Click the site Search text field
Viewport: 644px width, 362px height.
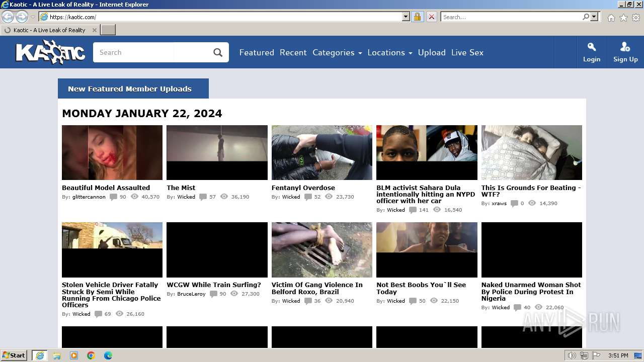coord(150,52)
